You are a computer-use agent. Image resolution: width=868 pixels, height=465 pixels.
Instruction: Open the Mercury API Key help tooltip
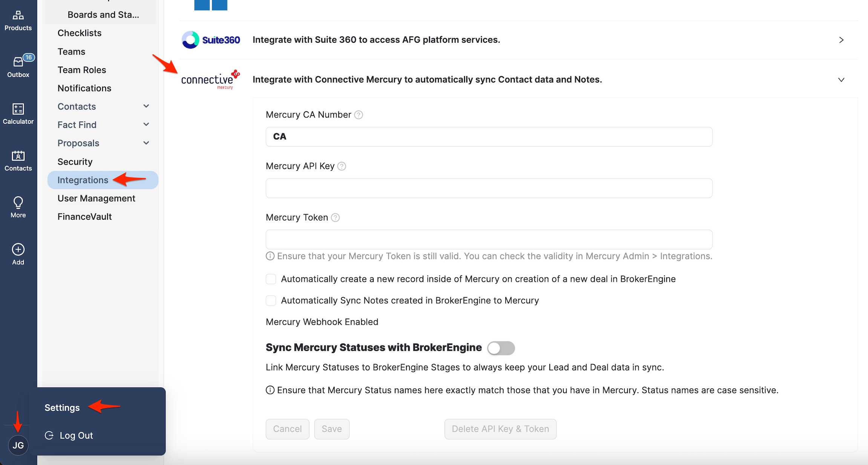point(341,166)
